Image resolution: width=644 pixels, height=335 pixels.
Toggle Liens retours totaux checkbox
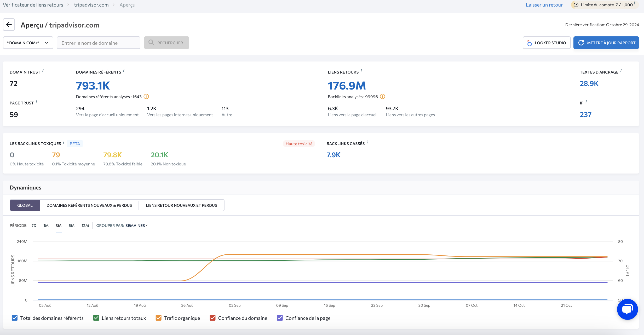tap(96, 318)
